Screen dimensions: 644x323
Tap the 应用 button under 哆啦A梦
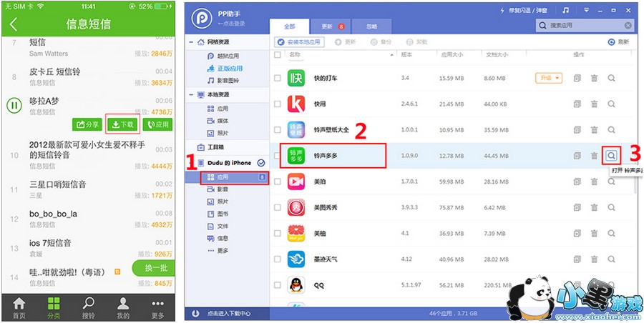pos(157,125)
